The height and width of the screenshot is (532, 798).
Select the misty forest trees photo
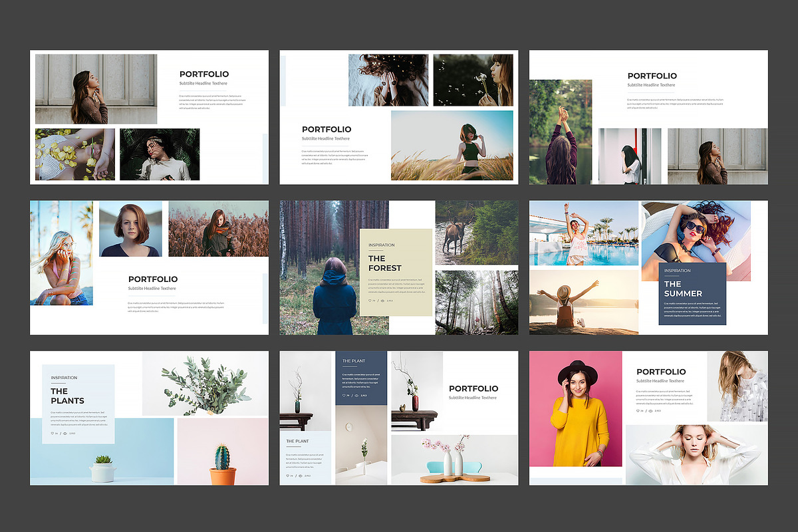(477, 302)
